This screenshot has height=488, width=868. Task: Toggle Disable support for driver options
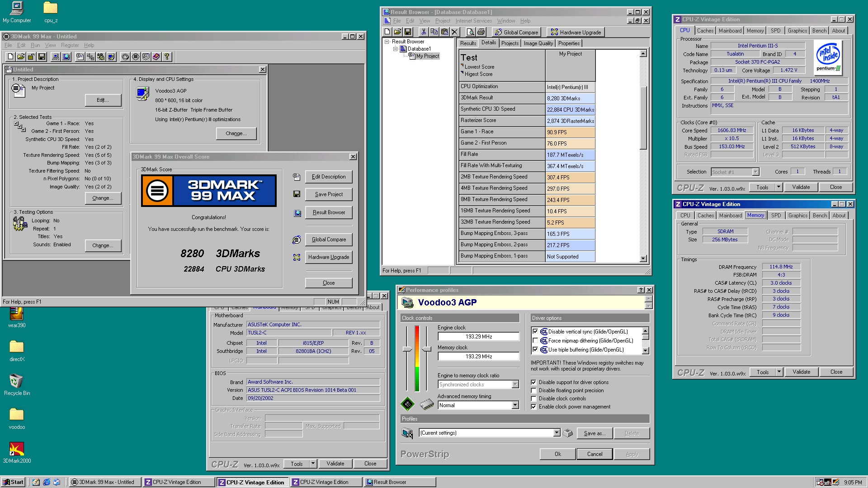[x=534, y=382]
